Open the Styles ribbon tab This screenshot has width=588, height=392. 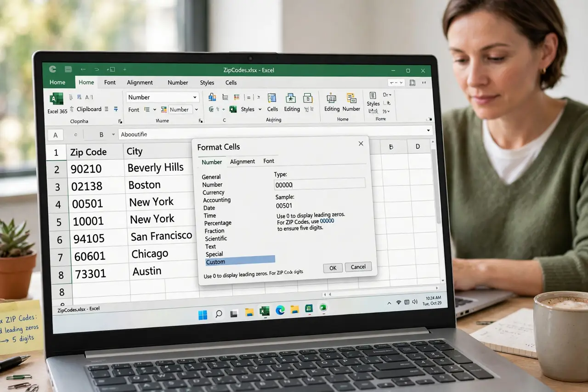[x=207, y=83]
